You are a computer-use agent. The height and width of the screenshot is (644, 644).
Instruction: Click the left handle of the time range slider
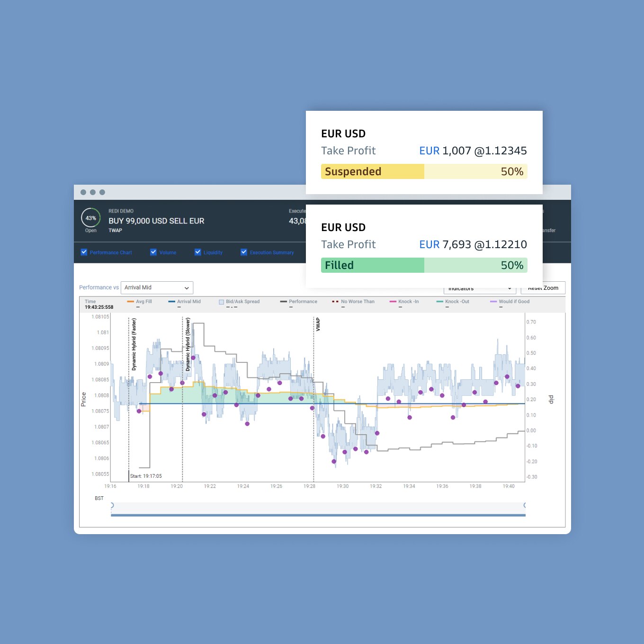click(x=112, y=505)
